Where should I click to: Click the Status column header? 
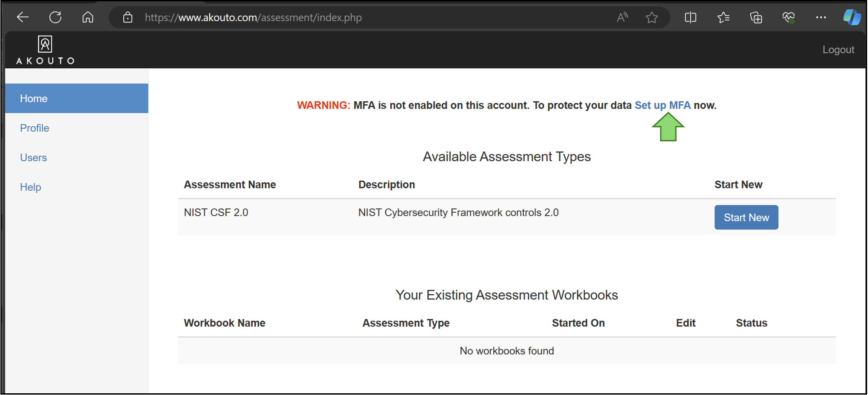(751, 323)
